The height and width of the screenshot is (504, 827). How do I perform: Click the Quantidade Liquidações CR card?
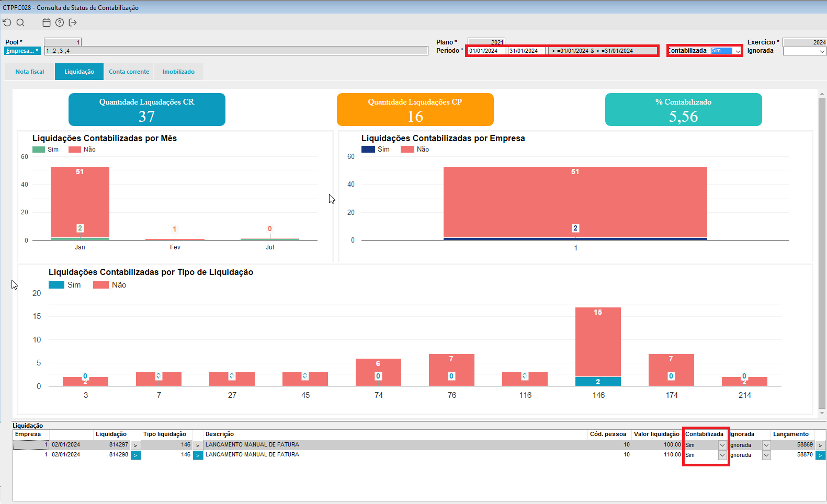(x=147, y=109)
